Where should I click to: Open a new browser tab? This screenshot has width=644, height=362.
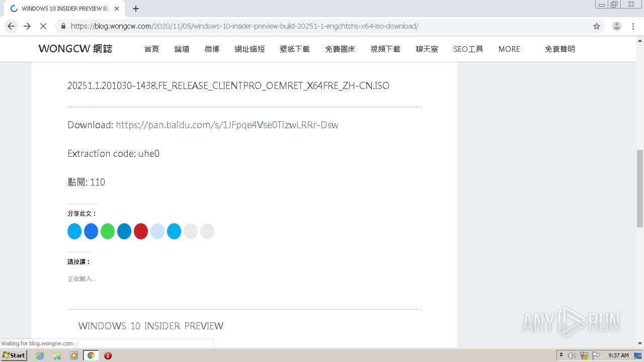coord(136,9)
